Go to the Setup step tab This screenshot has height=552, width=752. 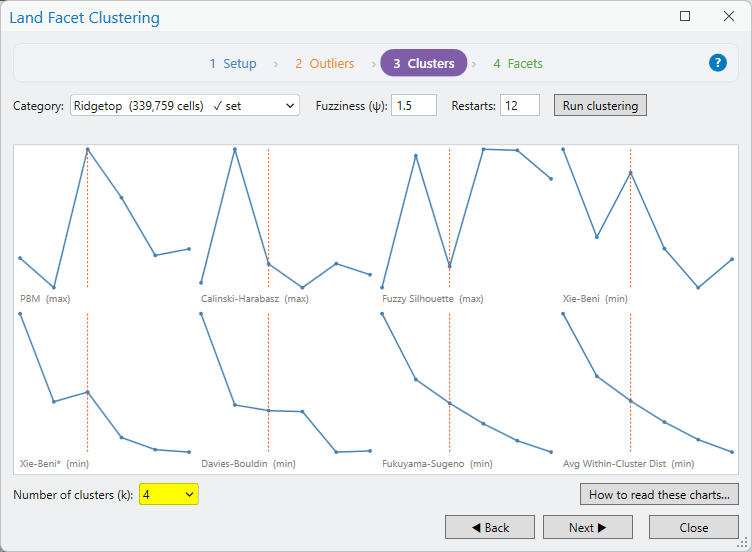233,63
